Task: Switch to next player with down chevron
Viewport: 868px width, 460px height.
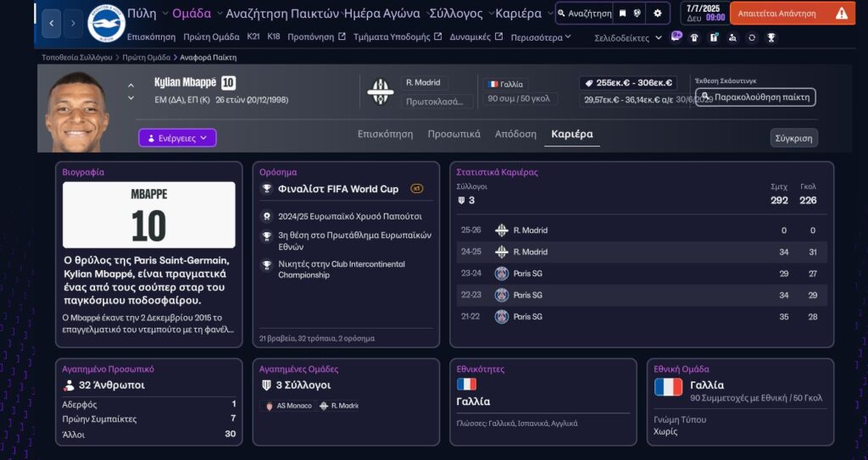Action: pos(131,98)
